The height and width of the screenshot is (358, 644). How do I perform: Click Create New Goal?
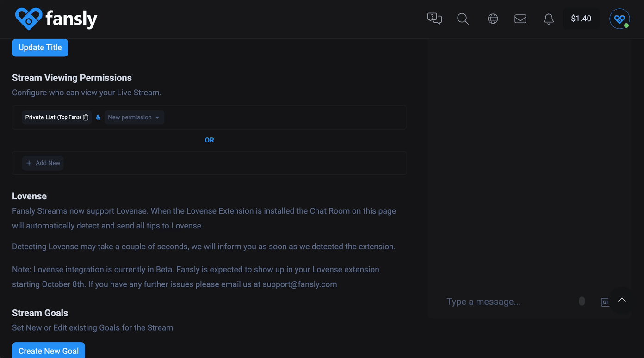click(49, 351)
